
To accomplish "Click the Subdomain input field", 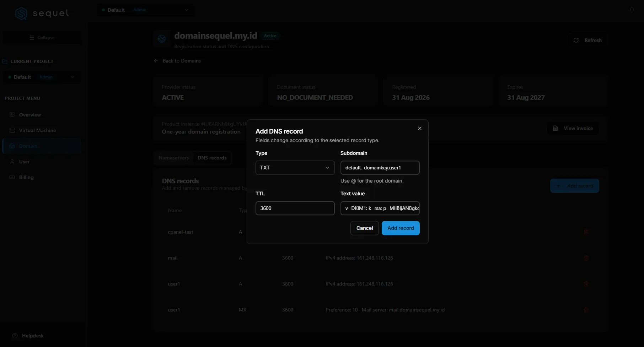I will (x=380, y=168).
